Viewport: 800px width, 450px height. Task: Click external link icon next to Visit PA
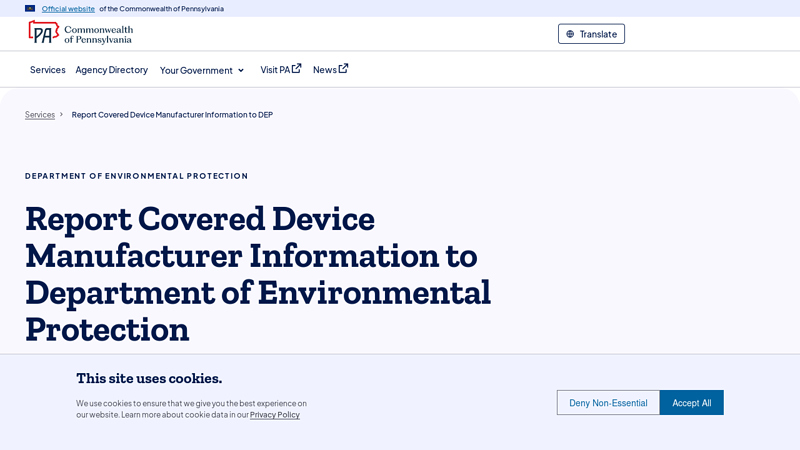click(296, 68)
